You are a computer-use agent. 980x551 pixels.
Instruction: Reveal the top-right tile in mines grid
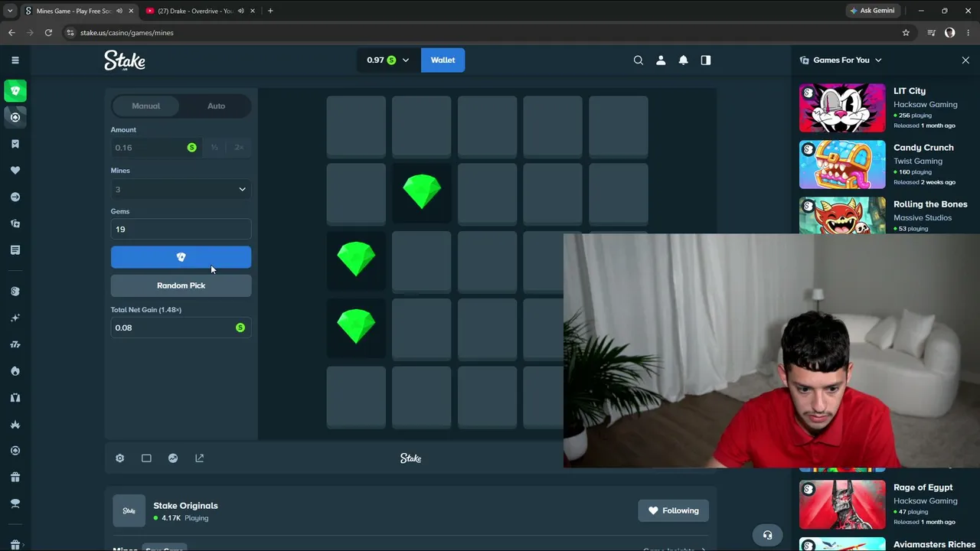pyautogui.click(x=619, y=126)
